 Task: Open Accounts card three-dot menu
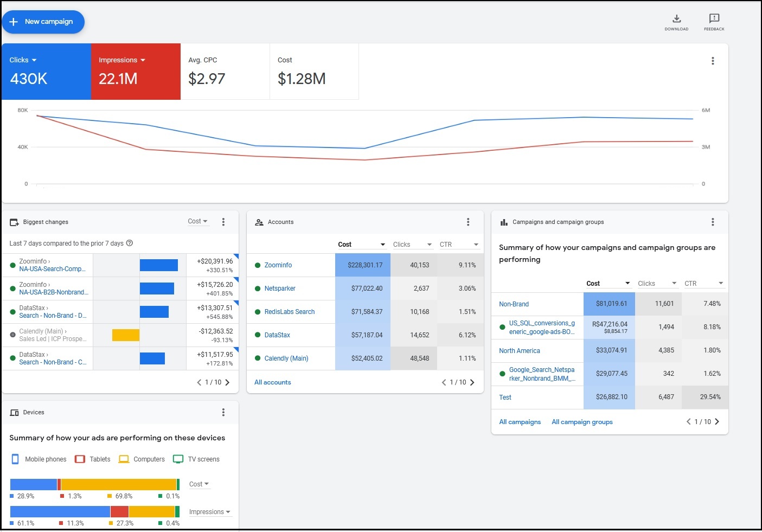coord(468,222)
